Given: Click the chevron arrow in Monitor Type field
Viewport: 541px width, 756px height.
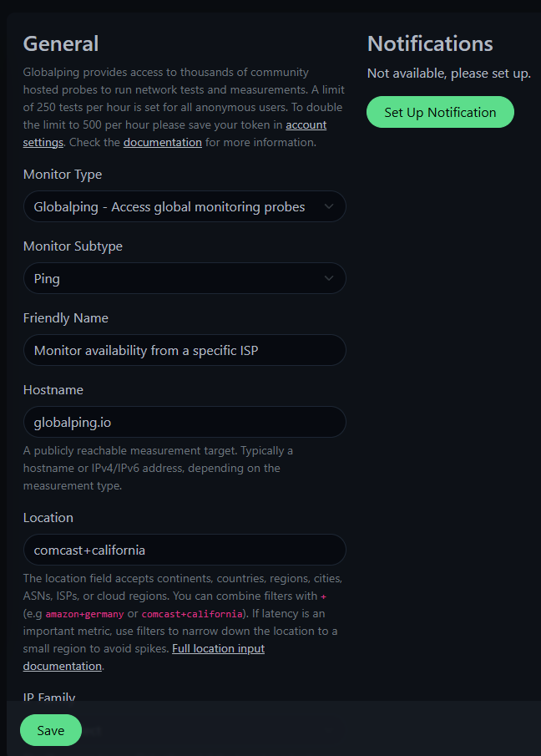Looking at the screenshot, I should 329,206.
